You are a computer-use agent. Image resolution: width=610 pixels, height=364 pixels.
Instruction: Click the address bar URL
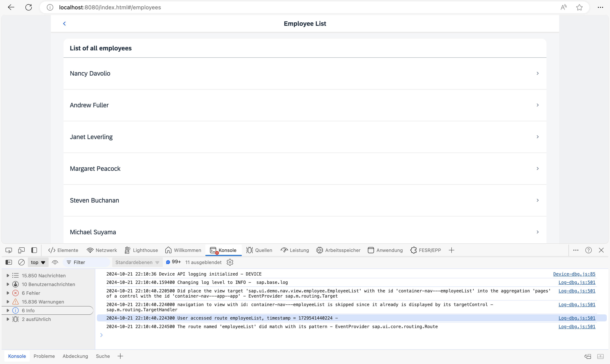pos(110,7)
